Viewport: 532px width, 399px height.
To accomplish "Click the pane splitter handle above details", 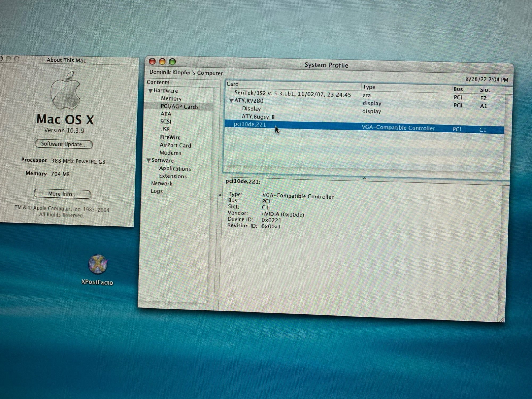I will tap(364, 178).
